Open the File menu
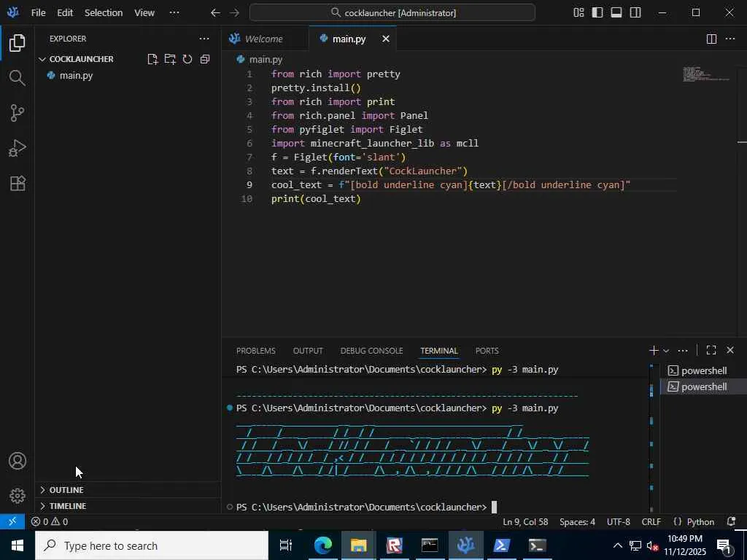 click(38, 13)
